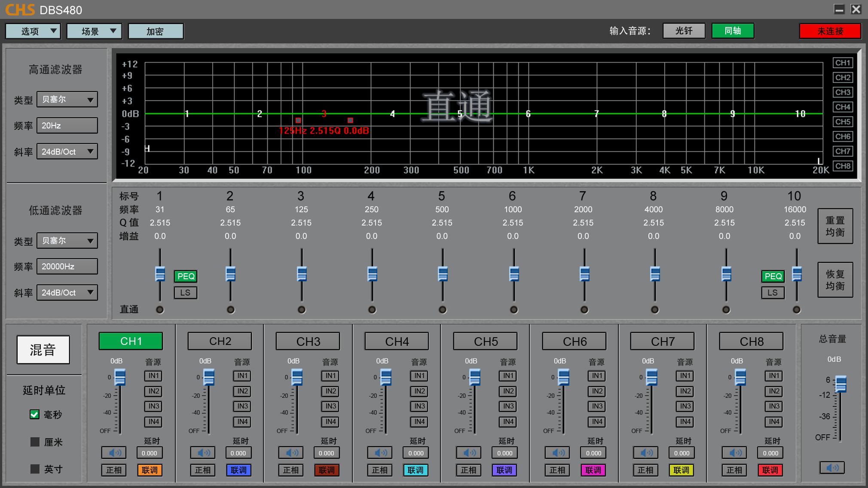Check the 英寸 delay unit checkbox
This screenshot has width=868, height=488.
coord(35,469)
